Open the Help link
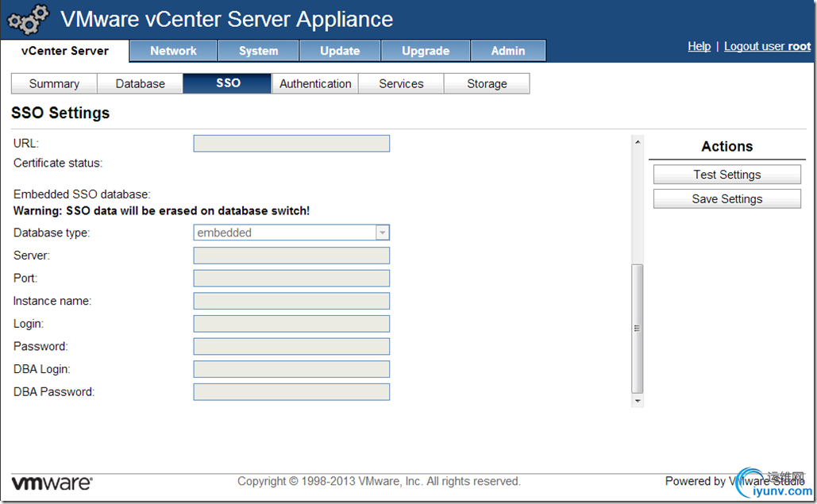This screenshot has width=817, height=504. [x=699, y=46]
